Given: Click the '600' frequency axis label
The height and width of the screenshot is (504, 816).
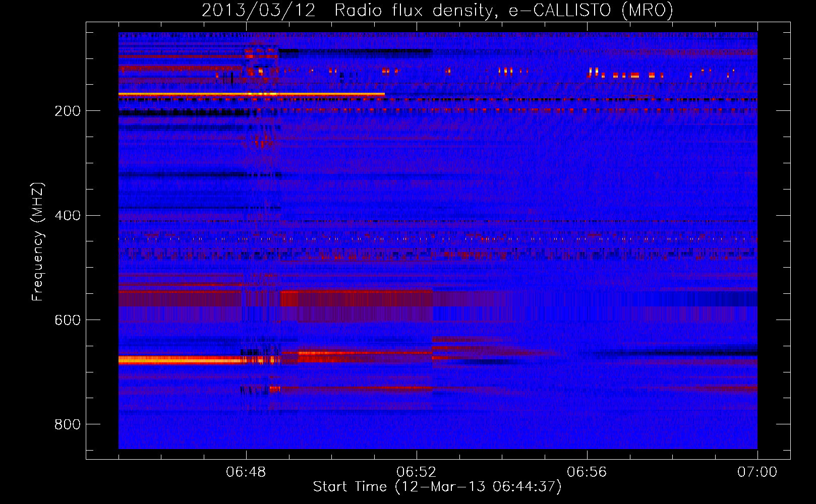Looking at the screenshot, I should pos(68,320).
